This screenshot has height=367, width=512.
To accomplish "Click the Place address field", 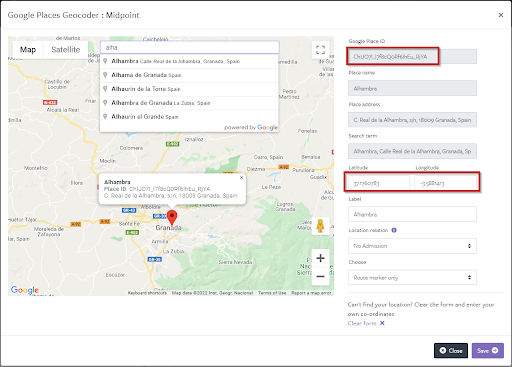I will click(x=412, y=120).
